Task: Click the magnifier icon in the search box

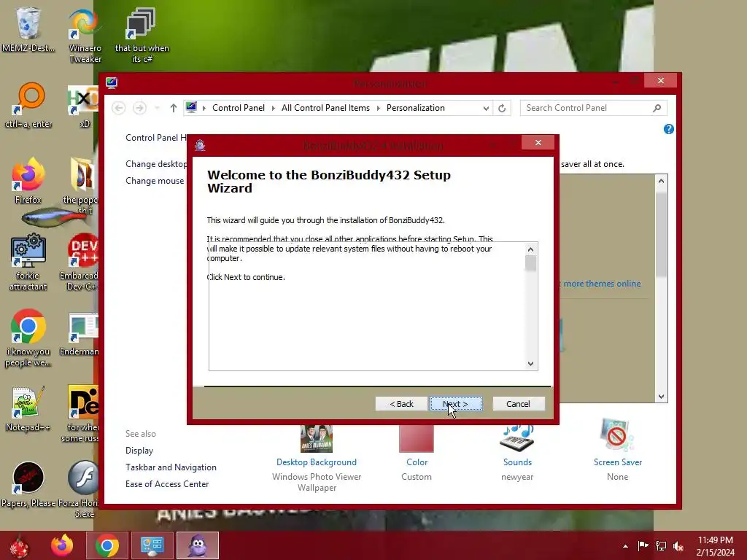Action: pyautogui.click(x=657, y=108)
